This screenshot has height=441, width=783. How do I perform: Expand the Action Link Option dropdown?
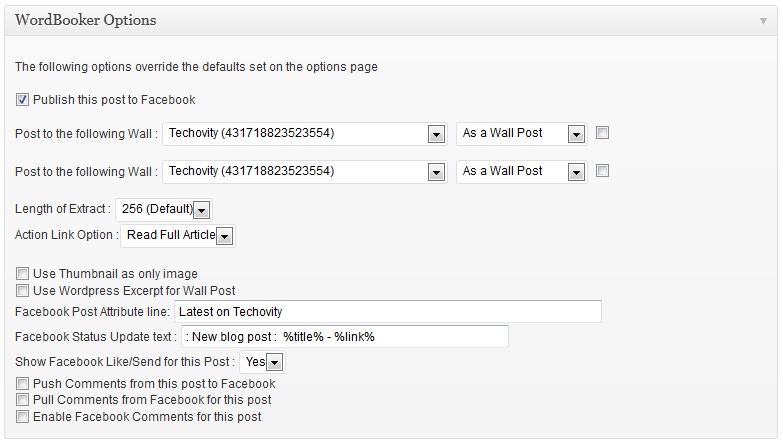coord(224,236)
